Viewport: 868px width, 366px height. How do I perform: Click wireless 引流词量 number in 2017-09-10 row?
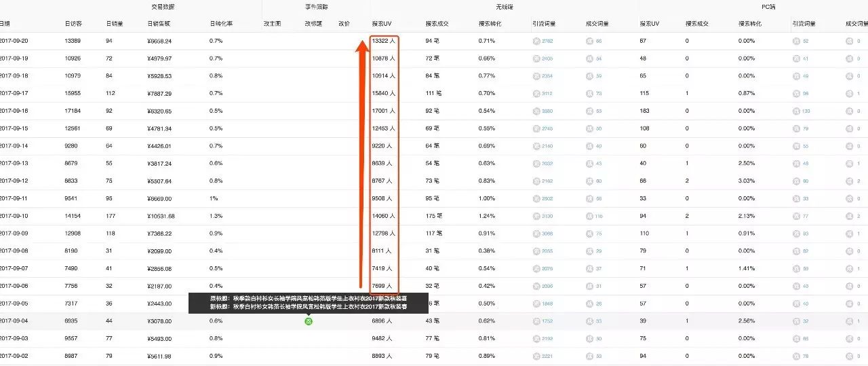coord(548,217)
